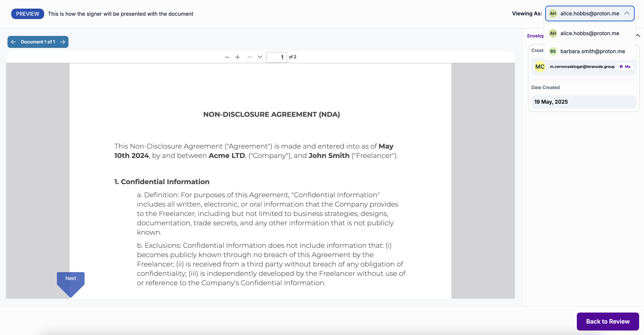Collapse the Viewing As dropdown
Screen dimensions: 644x335
(x=626, y=13)
